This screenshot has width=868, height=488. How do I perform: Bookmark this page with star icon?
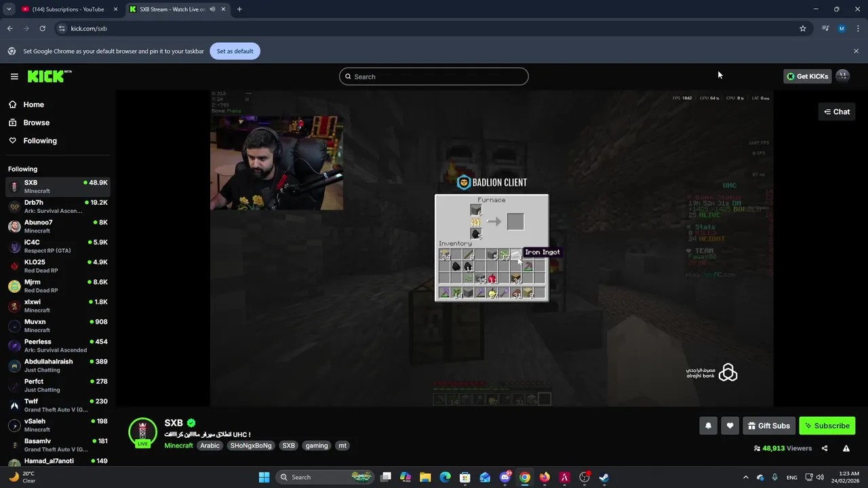pos(803,28)
